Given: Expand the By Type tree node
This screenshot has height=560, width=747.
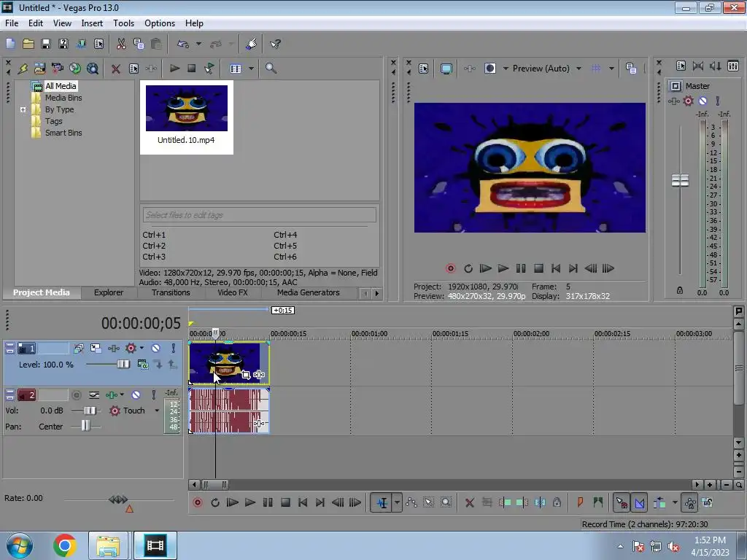Looking at the screenshot, I should pyautogui.click(x=23, y=109).
